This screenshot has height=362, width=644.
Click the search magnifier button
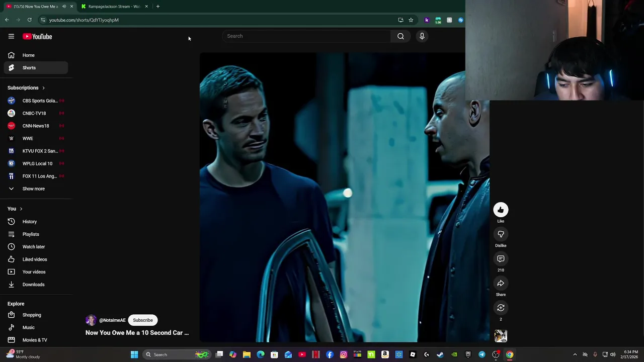click(400, 36)
